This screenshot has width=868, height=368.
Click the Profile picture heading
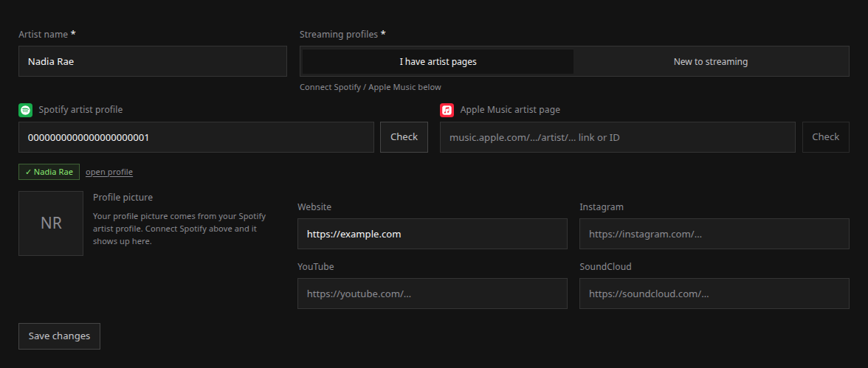pyautogui.click(x=123, y=198)
